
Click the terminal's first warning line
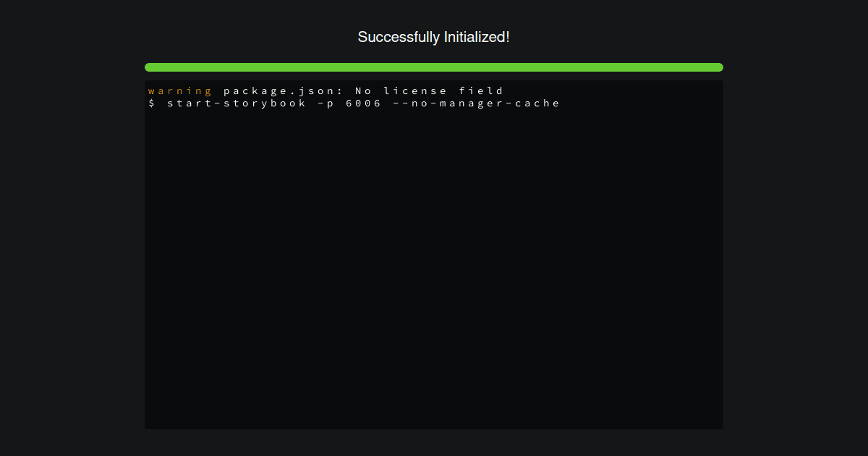[326, 90]
